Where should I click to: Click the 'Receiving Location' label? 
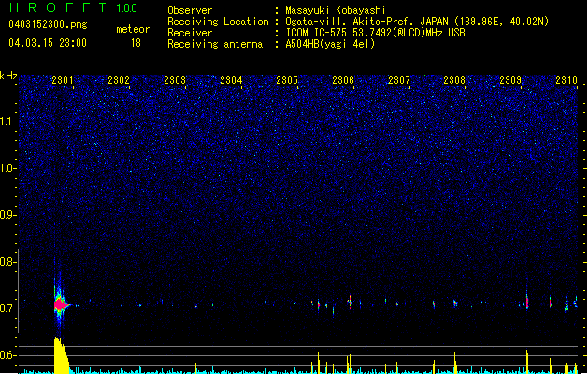click(x=218, y=22)
